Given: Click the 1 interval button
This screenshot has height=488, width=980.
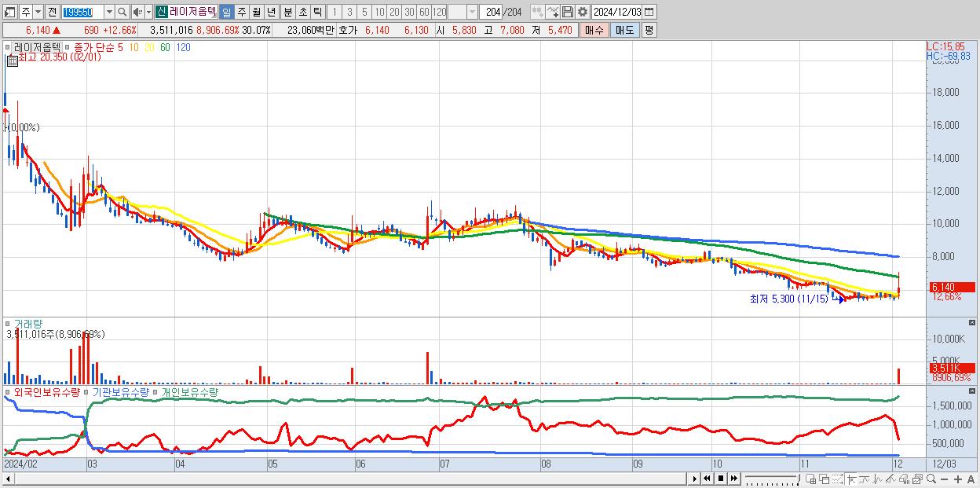Looking at the screenshot, I should point(334,12).
